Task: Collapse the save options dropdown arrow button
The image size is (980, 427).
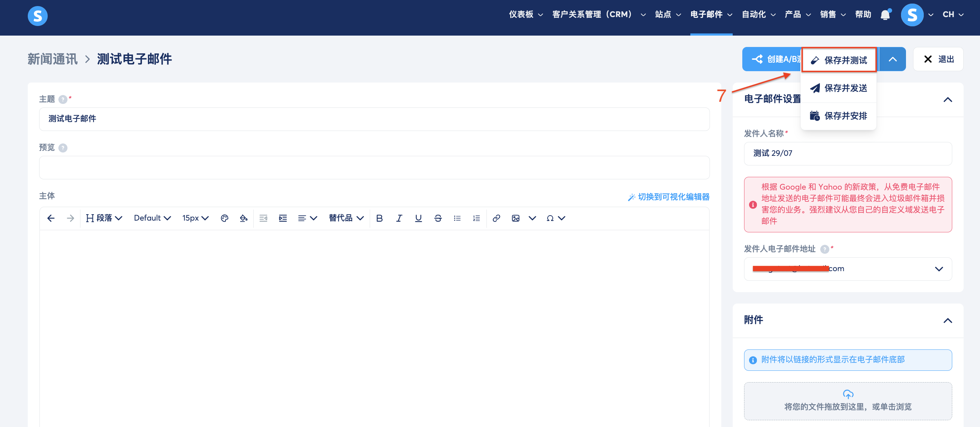Action: [x=892, y=59]
